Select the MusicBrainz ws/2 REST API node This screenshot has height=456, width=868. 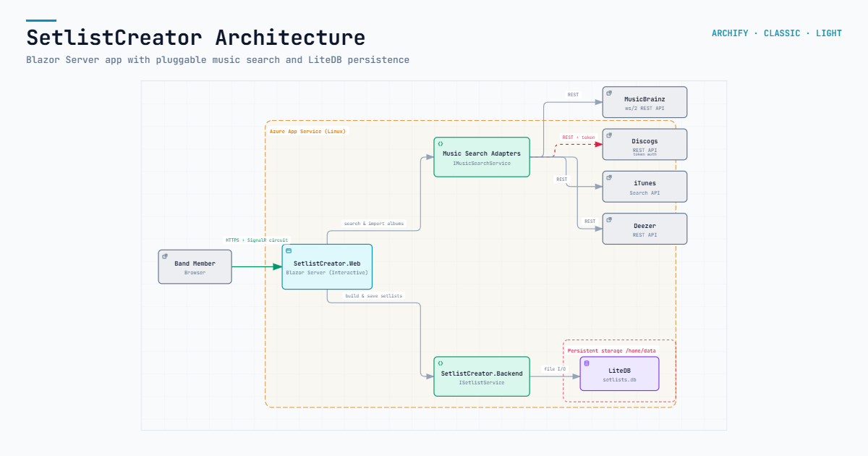(644, 102)
